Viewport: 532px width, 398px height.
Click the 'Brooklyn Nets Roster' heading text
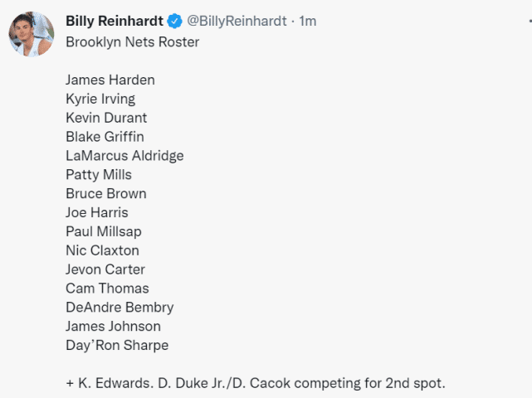[132, 41]
